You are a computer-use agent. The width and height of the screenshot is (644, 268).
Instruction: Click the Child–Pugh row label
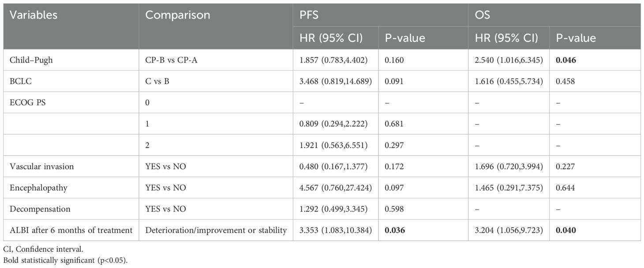[32, 60]
